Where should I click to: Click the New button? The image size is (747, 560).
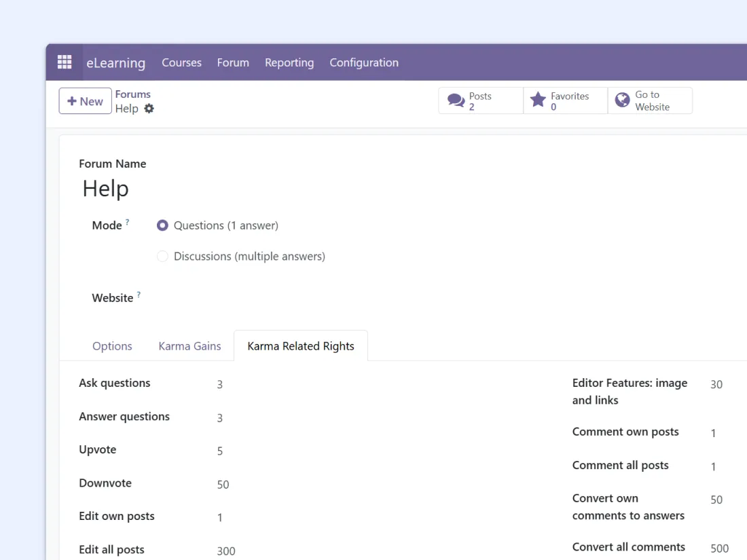[85, 101]
